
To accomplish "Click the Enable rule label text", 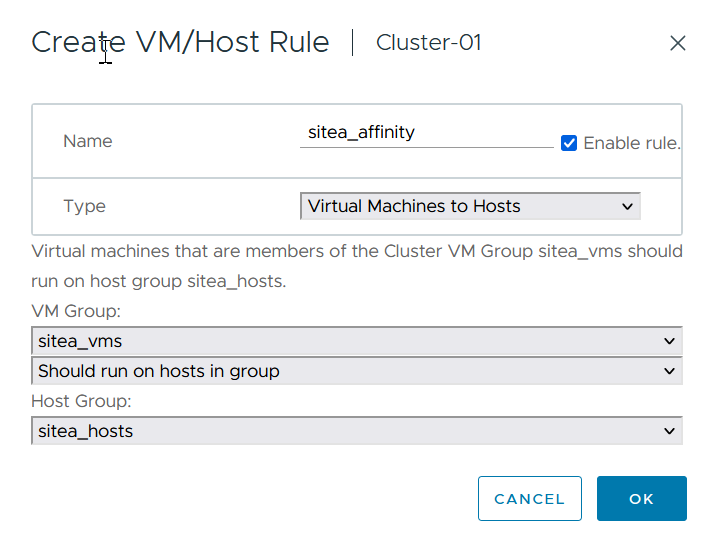I will coord(631,143).
